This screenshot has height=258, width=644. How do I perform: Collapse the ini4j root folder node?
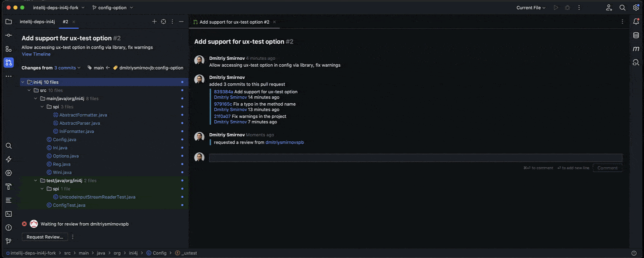[x=23, y=82]
